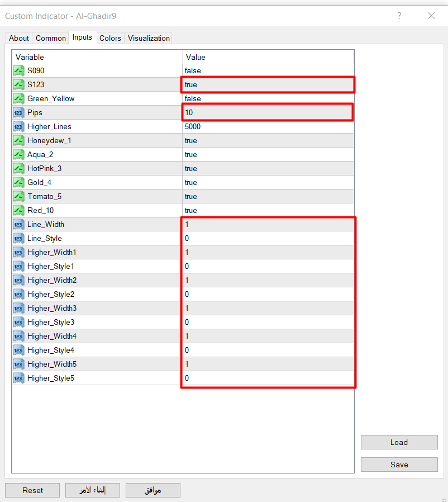Open the About tab

[19, 38]
